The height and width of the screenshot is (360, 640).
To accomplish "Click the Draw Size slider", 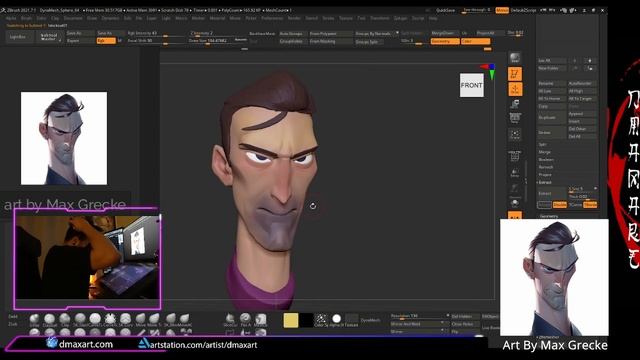I will (211, 41).
